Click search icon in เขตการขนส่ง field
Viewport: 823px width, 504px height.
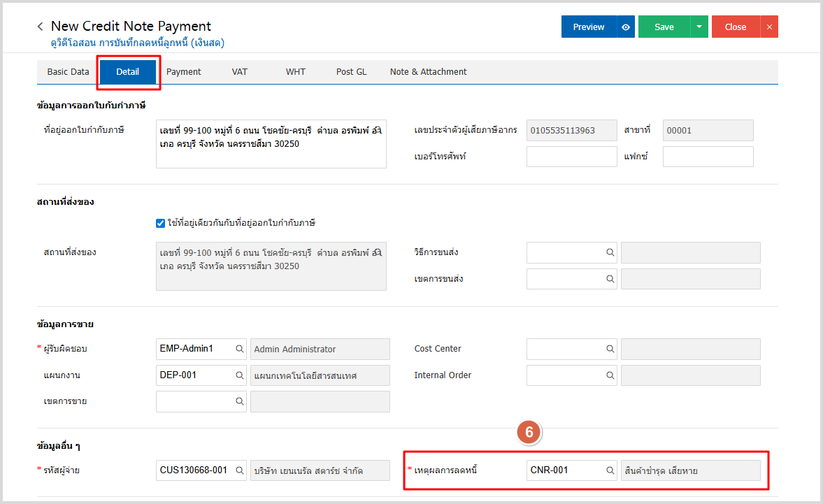(x=610, y=279)
